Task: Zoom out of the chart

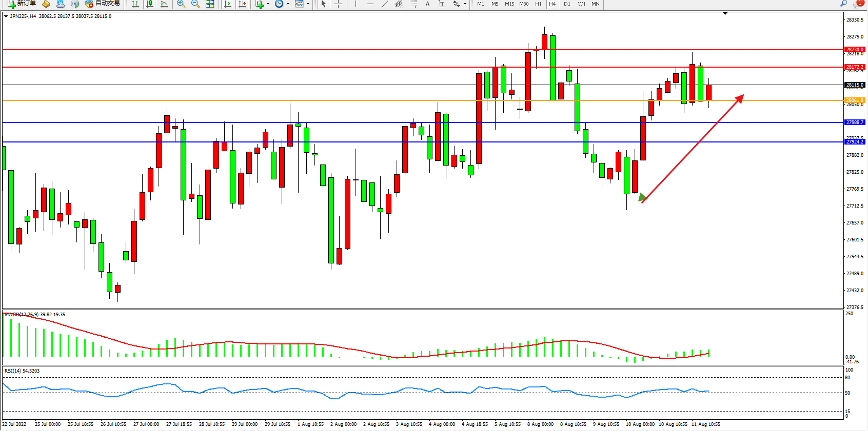Action: click(x=195, y=4)
